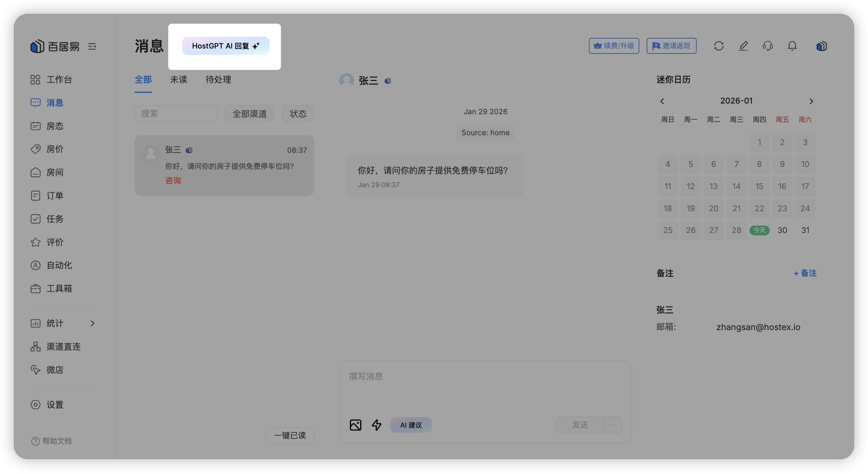Switch to the 待处理 tab
Viewport: 868px width, 473px height.
coord(218,79)
